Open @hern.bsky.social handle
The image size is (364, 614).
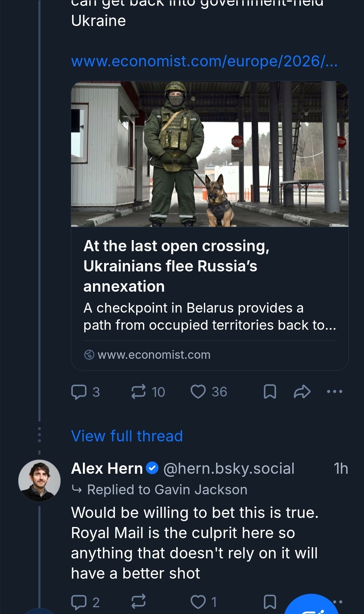click(229, 468)
